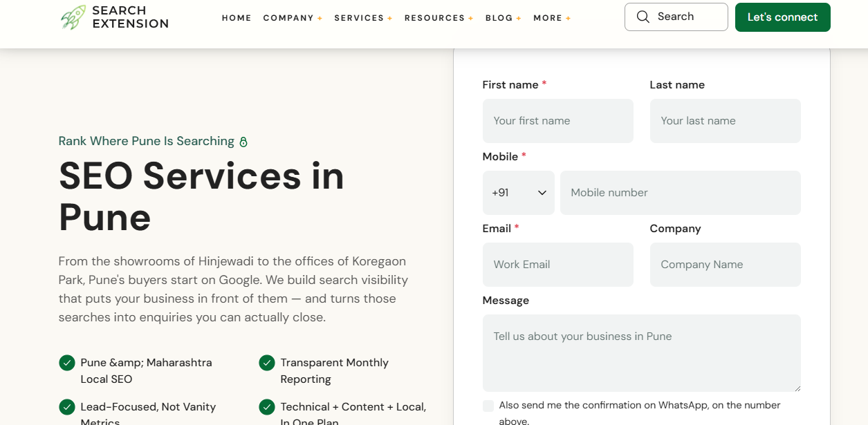Click the green checkmark beside Pune & Maharashtra Local SEO
This screenshot has height=425, width=868.
click(x=67, y=363)
